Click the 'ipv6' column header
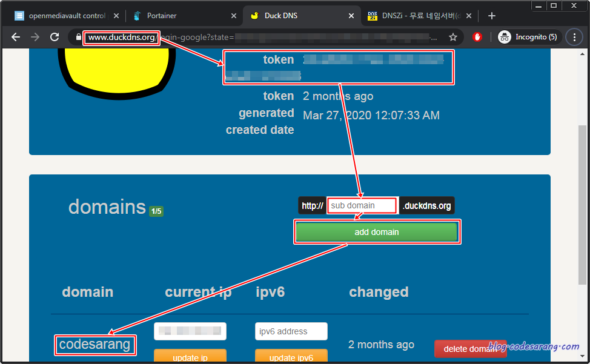590x364 pixels. 270,292
